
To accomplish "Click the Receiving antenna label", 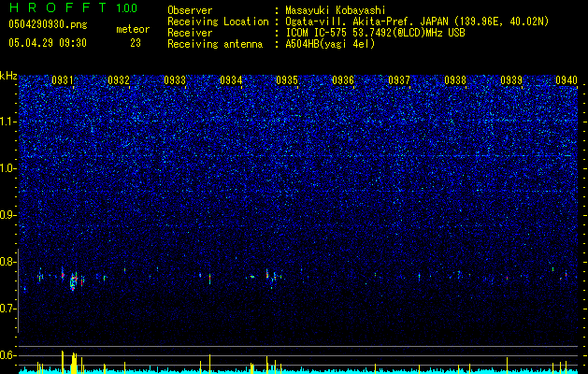I will pyautogui.click(x=215, y=44).
